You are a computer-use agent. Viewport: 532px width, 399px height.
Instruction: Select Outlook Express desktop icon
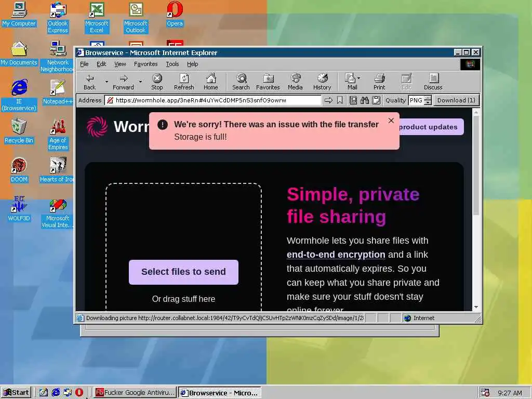pyautogui.click(x=58, y=18)
